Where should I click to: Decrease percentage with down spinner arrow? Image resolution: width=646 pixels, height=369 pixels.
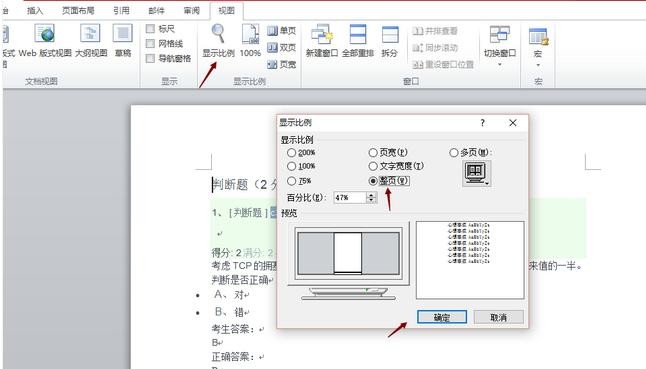click(x=371, y=201)
